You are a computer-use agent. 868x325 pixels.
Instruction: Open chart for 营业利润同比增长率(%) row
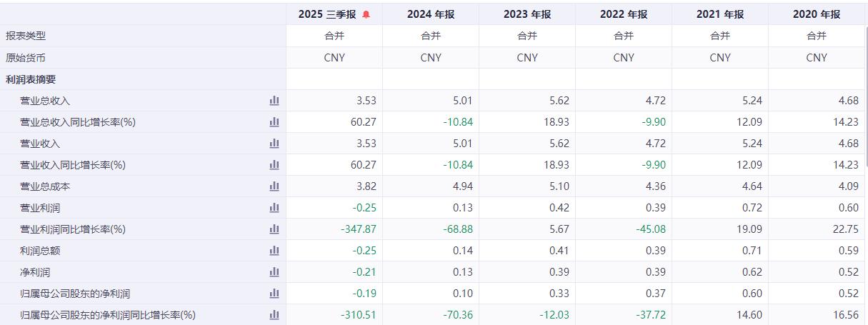click(274, 229)
